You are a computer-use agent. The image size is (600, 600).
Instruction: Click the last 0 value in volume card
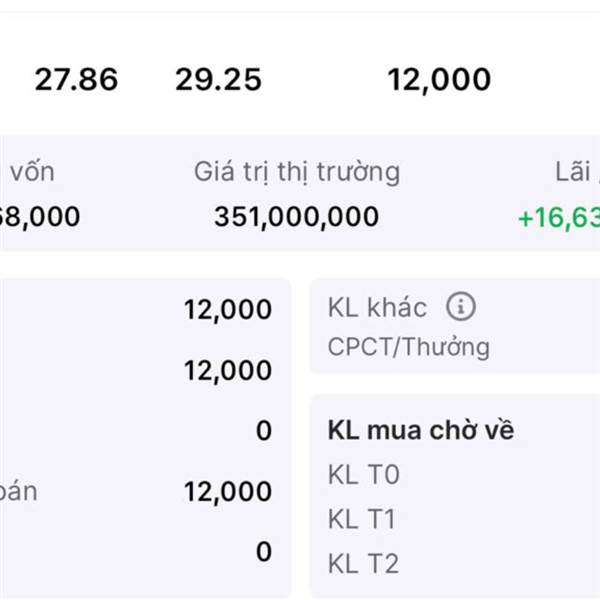click(x=263, y=552)
